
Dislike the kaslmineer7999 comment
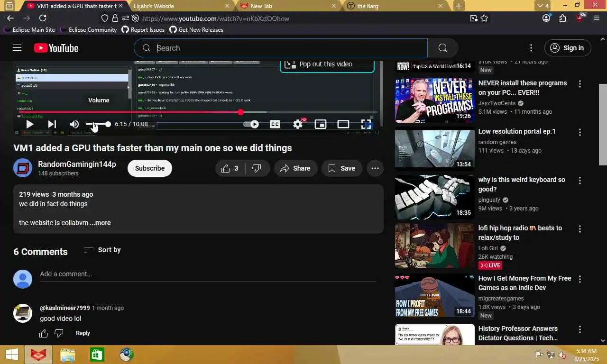[59, 333]
